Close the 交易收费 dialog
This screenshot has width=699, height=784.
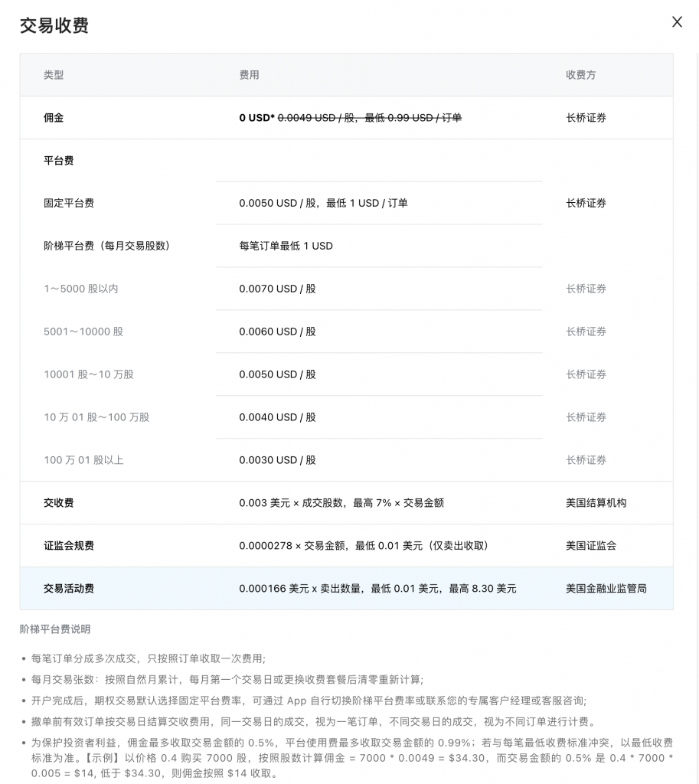(677, 22)
